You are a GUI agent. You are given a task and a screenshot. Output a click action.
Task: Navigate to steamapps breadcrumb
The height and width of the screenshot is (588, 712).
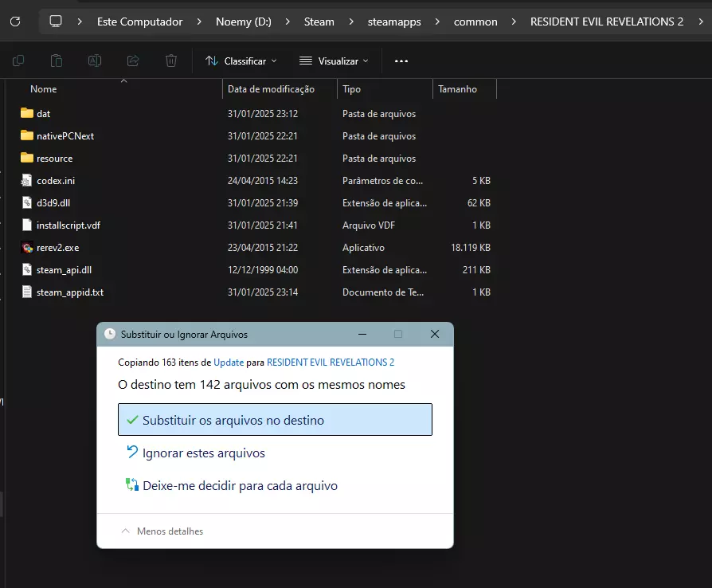click(394, 22)
